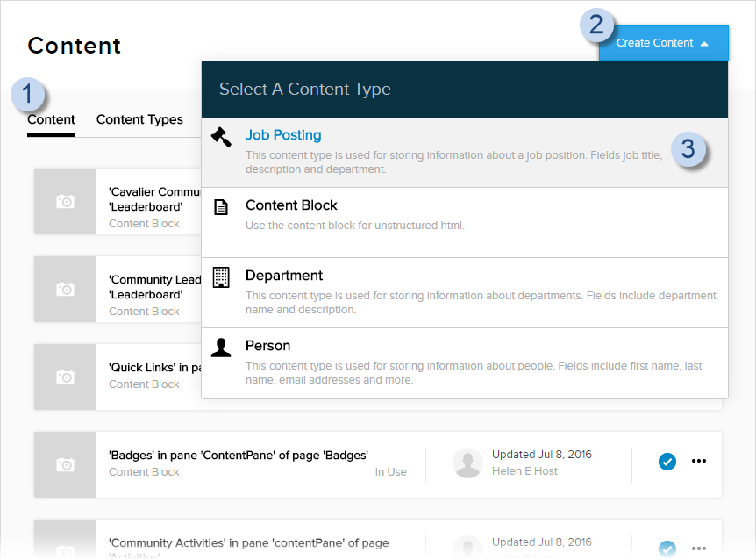756x560 pixels.
Task: Switch to the Content Types tab
Action: click(139, 119)
